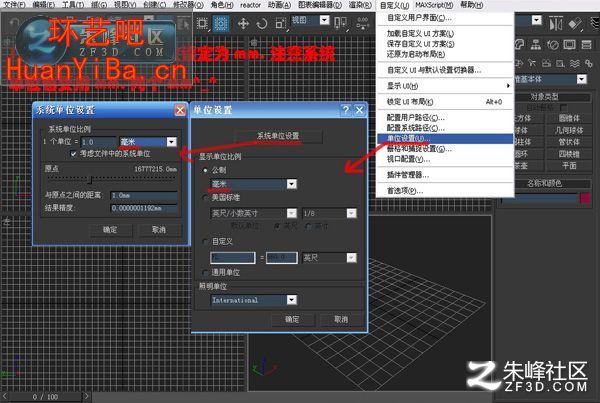The image size is (600, 403).
Task: Click the next frame arrow on time slider
Action: click(86, 396)
